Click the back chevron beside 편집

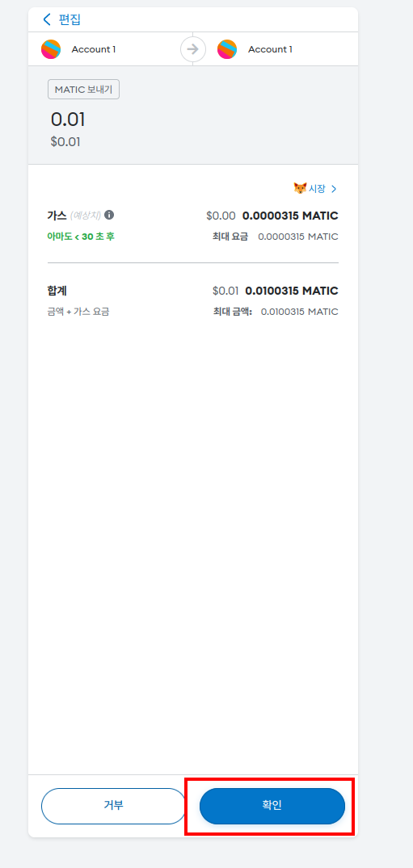point(47,19)
